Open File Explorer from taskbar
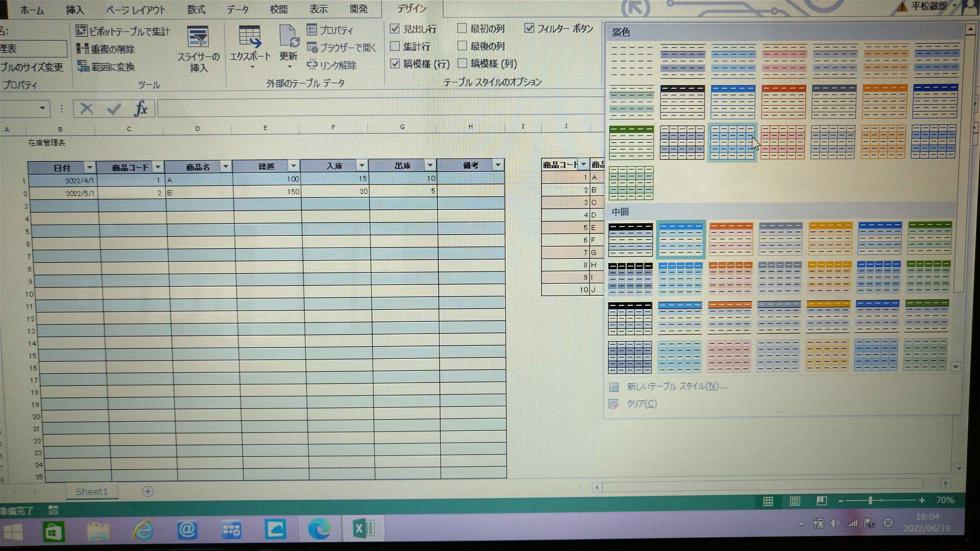 (98, 531)
